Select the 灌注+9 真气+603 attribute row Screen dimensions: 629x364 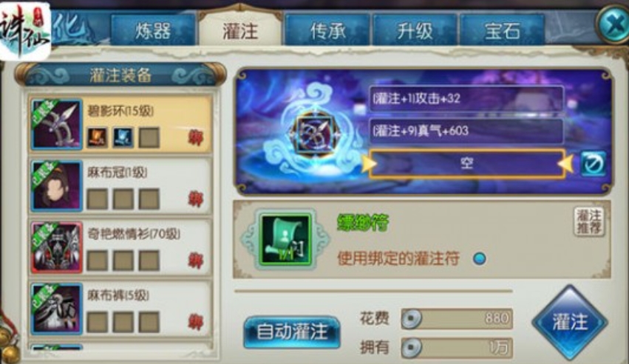(466, 131)
